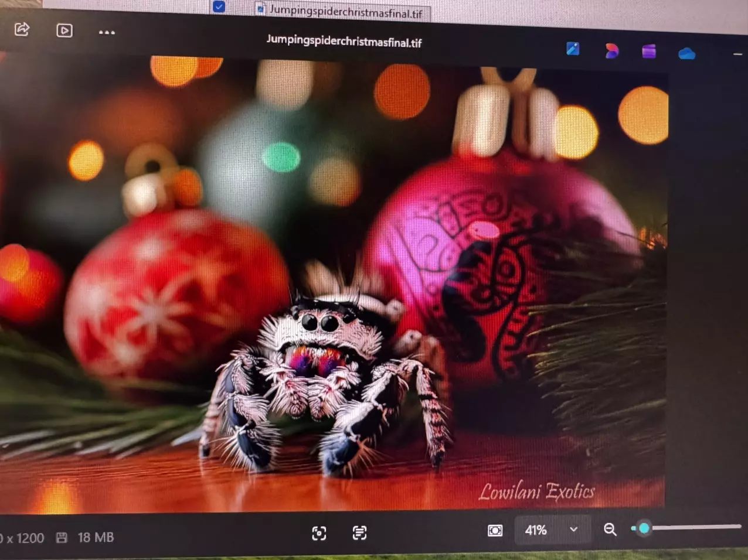This screenshot has height=560, width=748.
Task: Click the scan text icon
Action: click(359, 532)
